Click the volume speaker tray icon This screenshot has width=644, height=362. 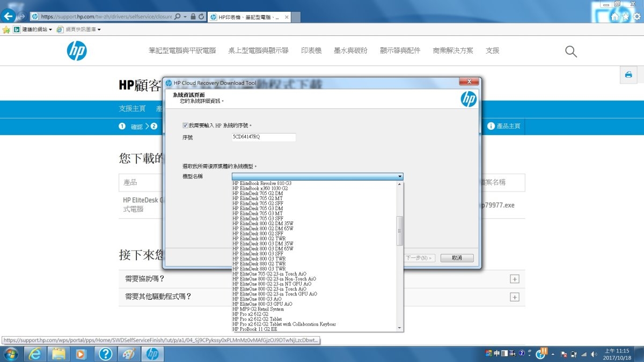[594, 354]
